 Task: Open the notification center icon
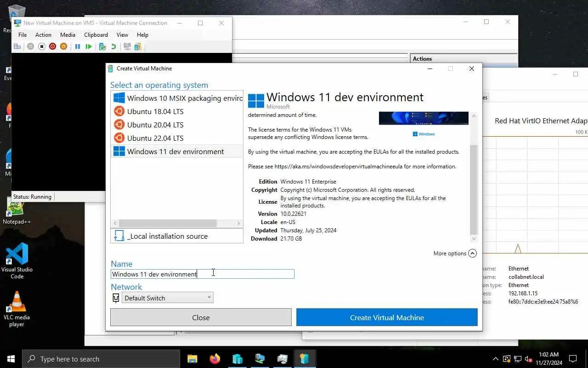coord(573,359)
